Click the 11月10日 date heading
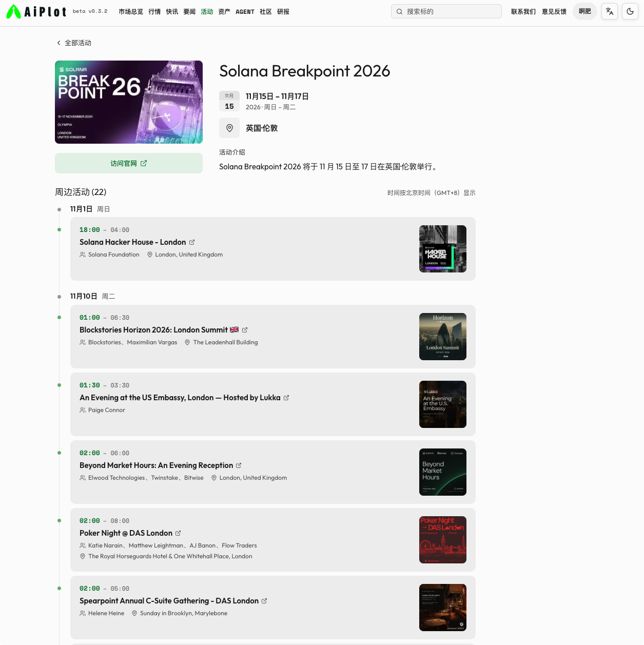The height and width of the screenshot is (645, 644). click(x=84, y=296)
